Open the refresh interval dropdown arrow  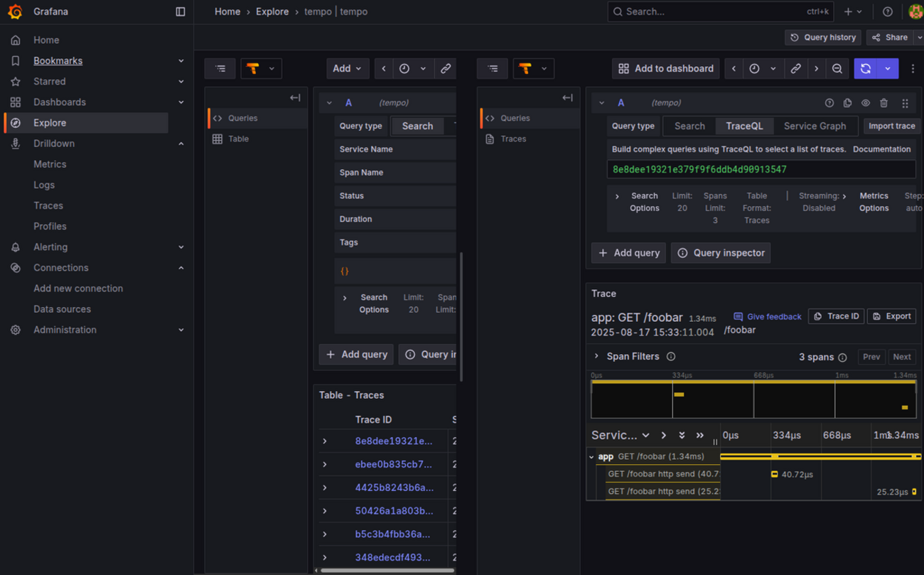coord(888,68)
